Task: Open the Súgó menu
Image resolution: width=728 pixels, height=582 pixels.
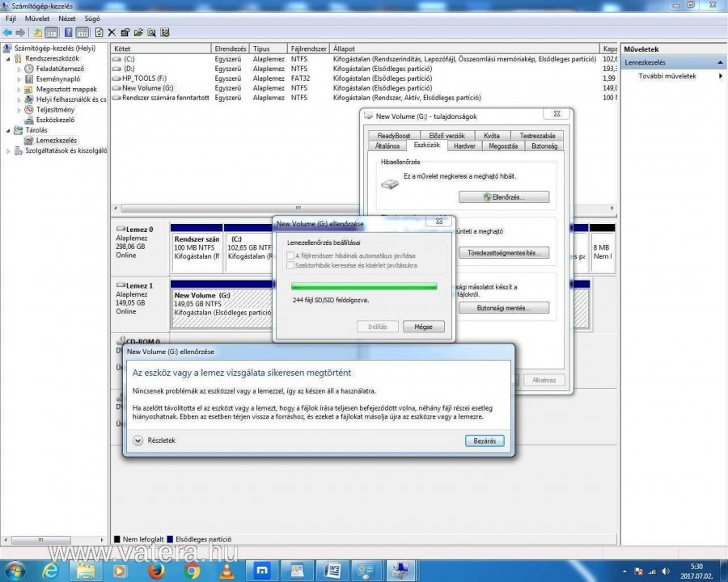Action: pyautogui.click(x=92, y=19)
